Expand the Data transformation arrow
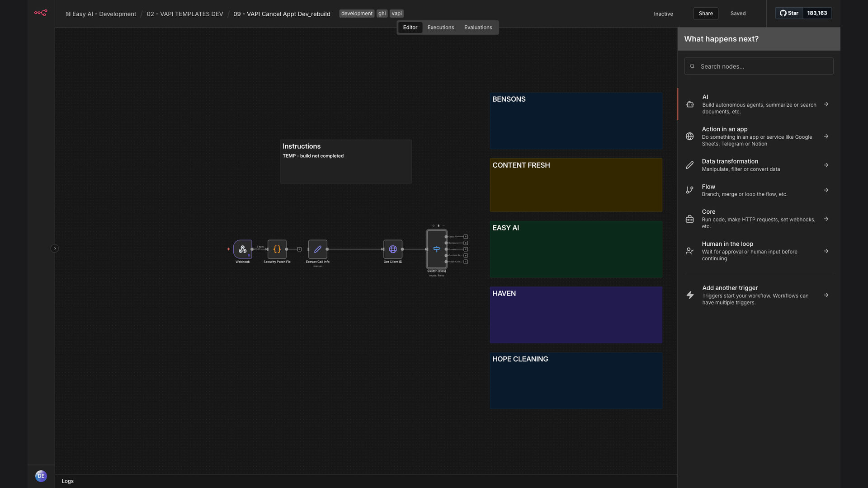This screenshot has height=488, width=868. (x=826, y=165)
